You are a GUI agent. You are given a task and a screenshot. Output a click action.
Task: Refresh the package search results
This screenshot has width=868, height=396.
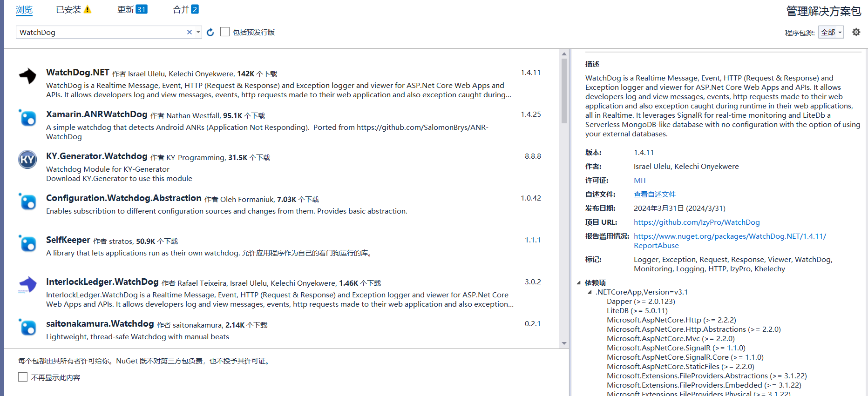(210, 32)
